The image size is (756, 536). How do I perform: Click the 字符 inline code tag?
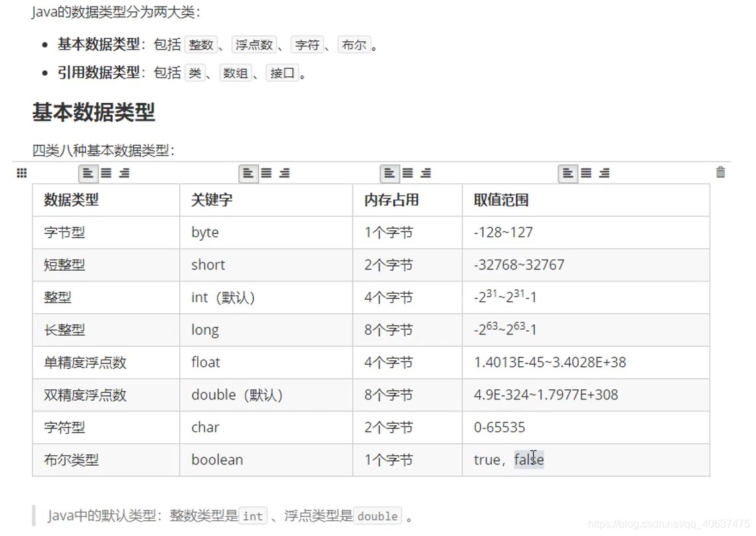307,45
